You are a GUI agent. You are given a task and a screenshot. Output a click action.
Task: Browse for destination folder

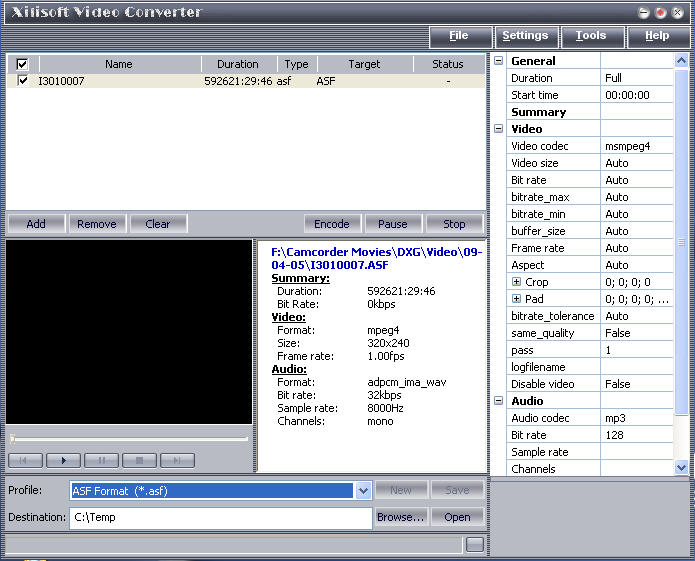[x=401, y=517]
